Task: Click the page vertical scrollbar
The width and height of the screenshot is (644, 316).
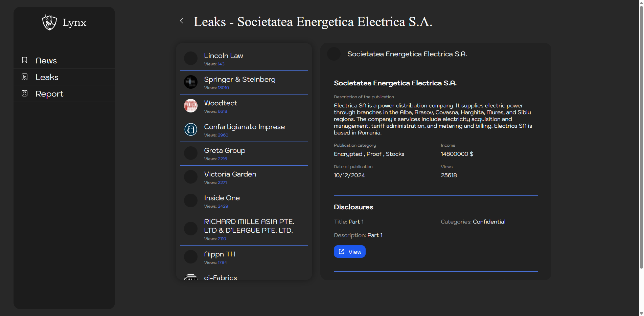Action: [x=641, y=135]
